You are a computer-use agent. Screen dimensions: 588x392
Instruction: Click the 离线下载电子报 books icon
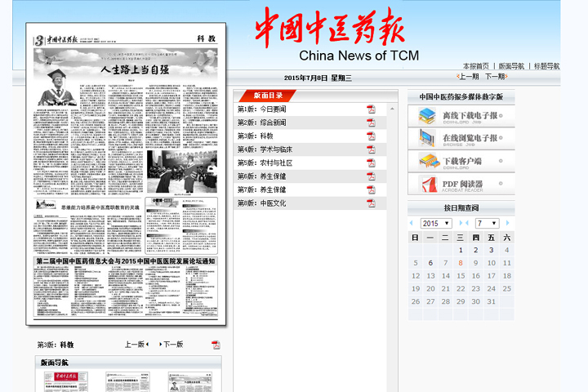(x=427, y=116)
